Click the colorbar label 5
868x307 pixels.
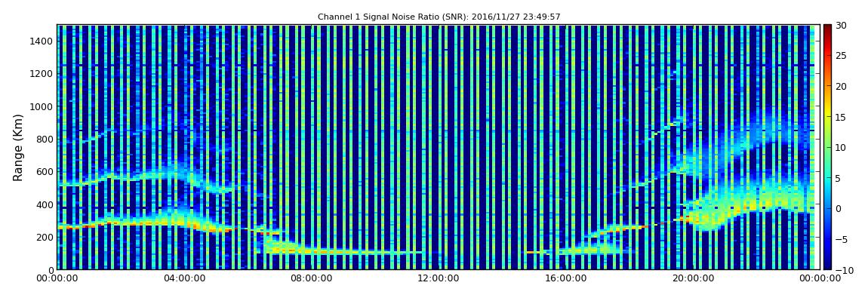pos(839,178)
